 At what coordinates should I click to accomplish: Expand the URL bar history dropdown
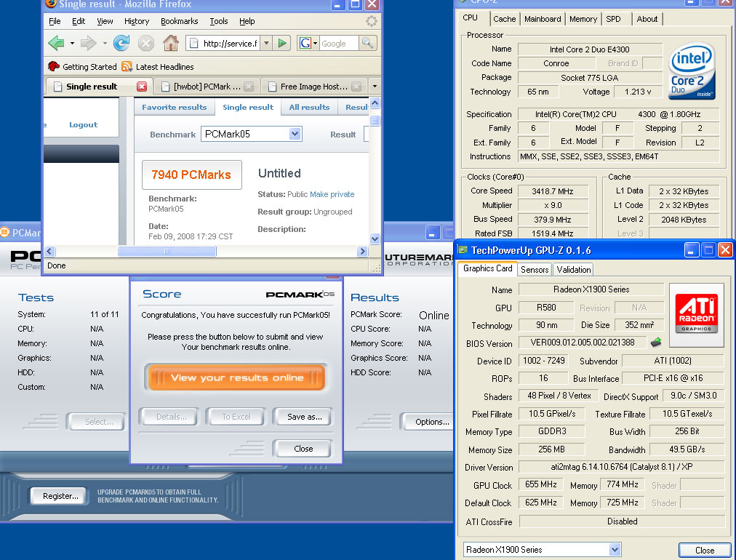pyautogui.click(x=266, y=43)
